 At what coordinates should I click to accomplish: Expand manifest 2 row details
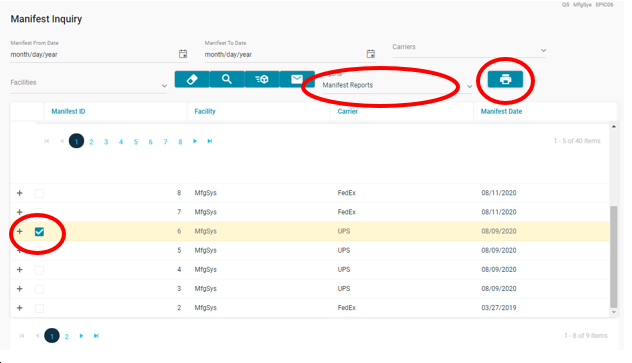point(19,308)
